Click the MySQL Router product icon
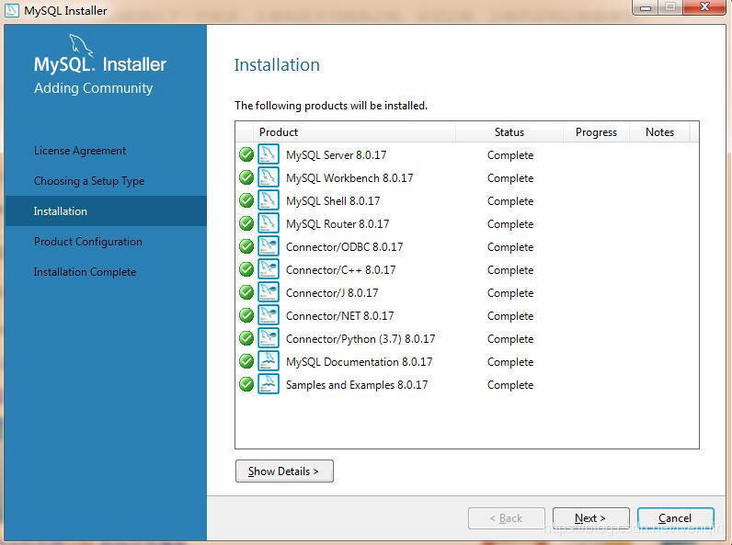The height and width of the screenshot is (545, 732). (268, 223)
